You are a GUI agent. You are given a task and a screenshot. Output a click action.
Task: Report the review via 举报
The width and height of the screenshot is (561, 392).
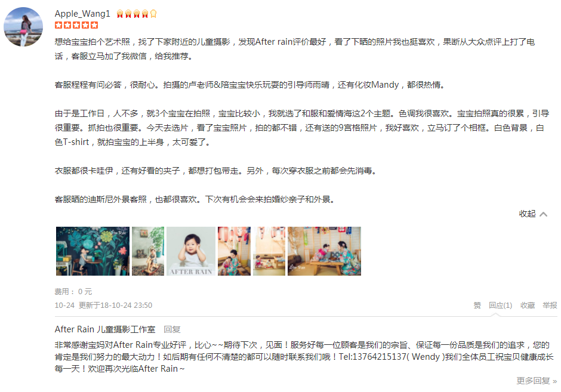tap(550, 305)
